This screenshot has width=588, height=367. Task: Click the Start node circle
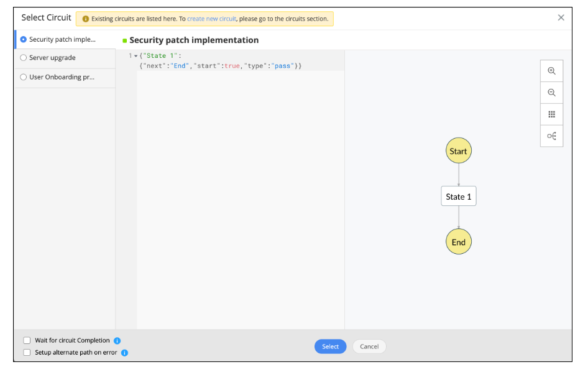click(x=458, y=151)
